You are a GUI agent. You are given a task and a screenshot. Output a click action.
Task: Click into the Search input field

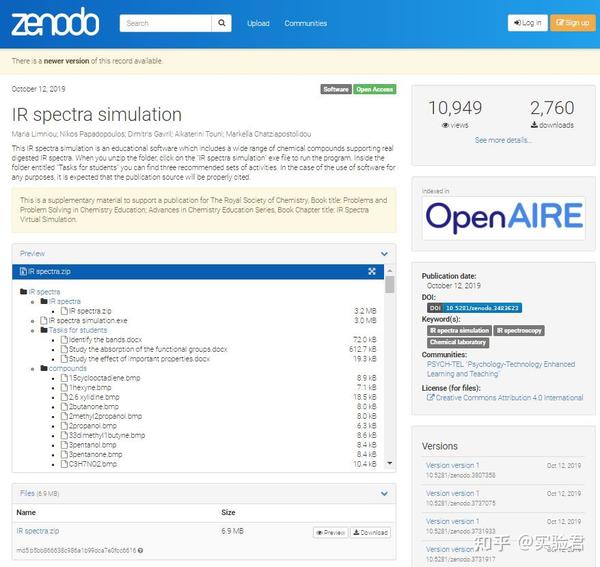click(165, 23)
